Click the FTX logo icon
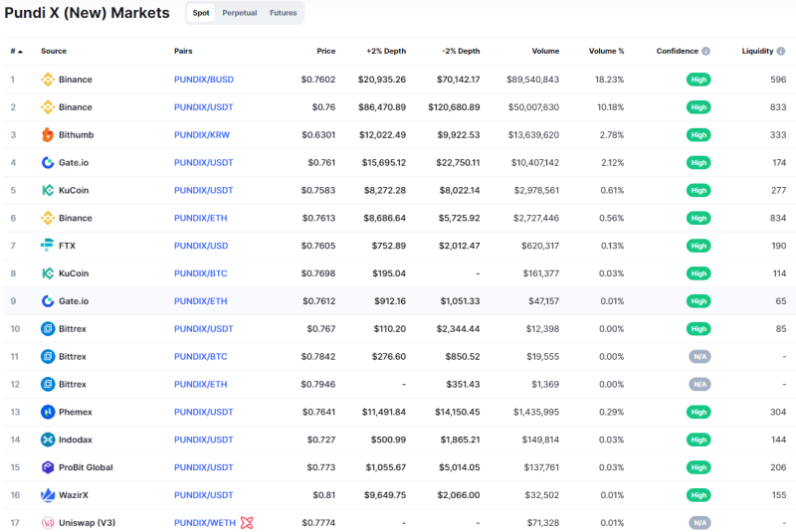Screen dimensions: 796x532 pos(48,246)
